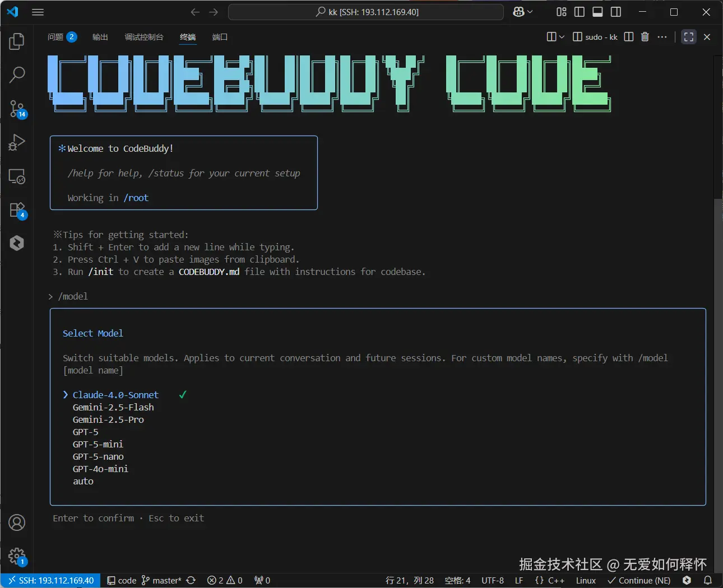
Task: Open the Copilot dropdown arrow
Action: pyautogui.click(x=530, y=12)
